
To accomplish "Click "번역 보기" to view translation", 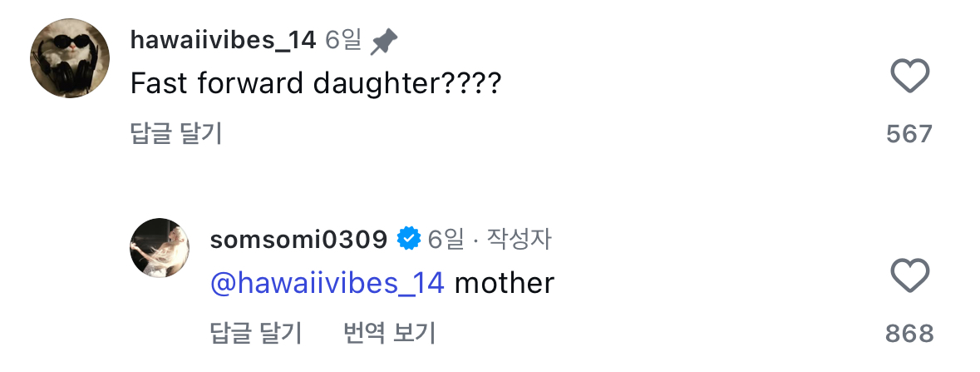I will click(389, 333).
